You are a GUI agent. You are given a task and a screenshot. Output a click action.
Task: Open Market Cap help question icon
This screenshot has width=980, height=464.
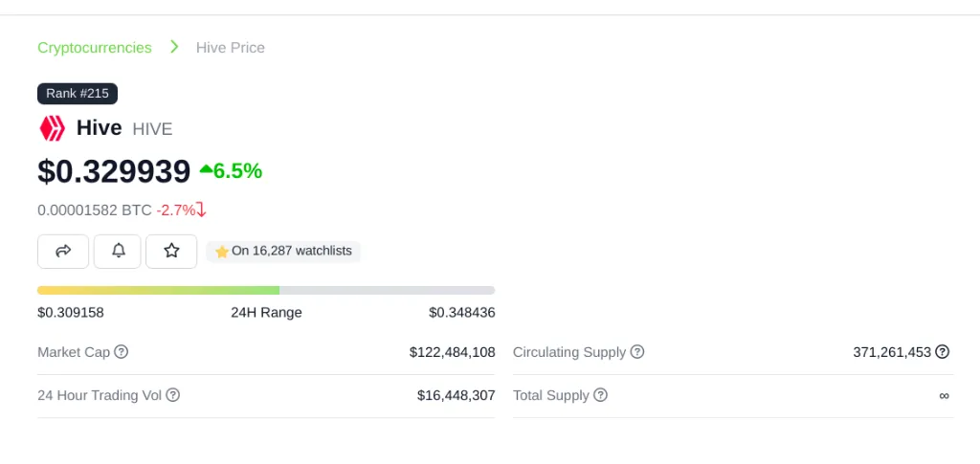pos(122,352)
